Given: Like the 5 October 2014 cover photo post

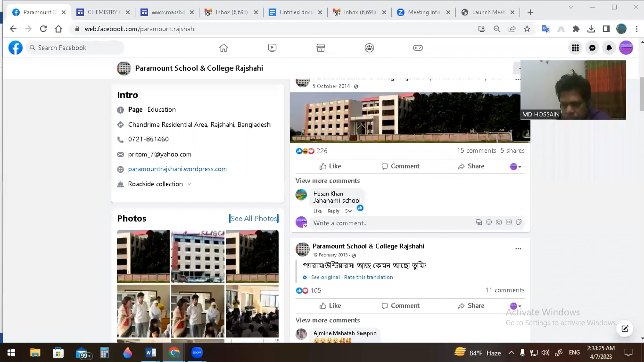Looking at the screenshot, I should tap(330, 166).
